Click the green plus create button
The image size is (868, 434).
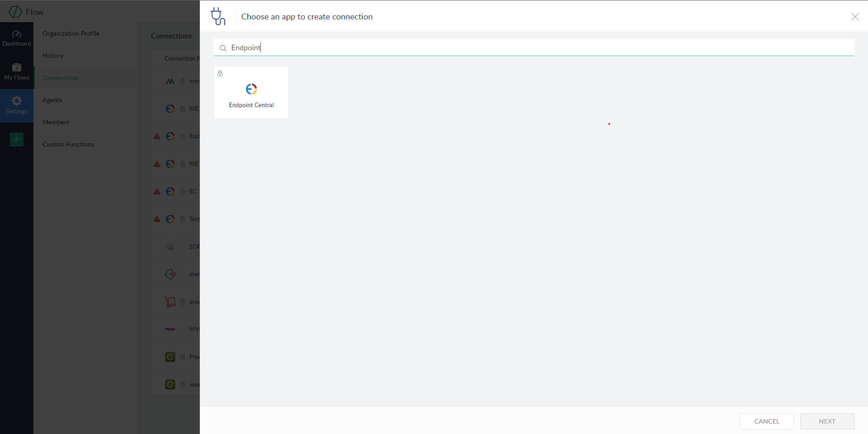coord(17,139)
